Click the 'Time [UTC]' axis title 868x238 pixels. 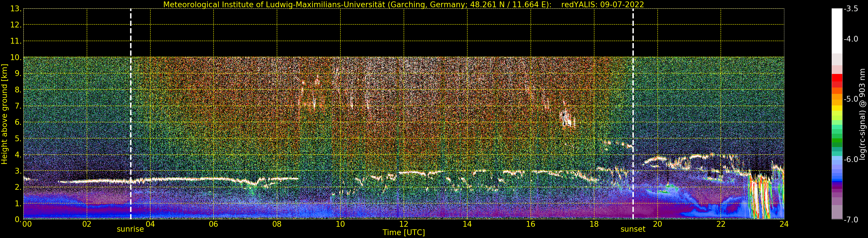404,233
